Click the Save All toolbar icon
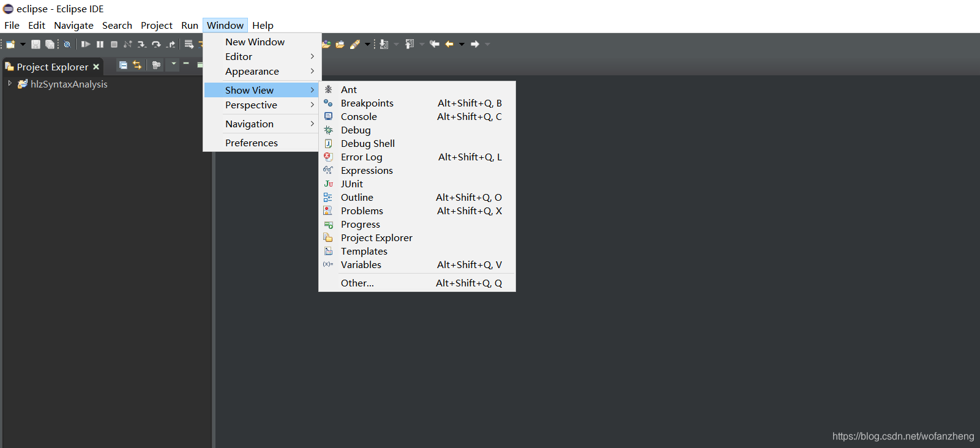This screenshot has width=980, height=448. pos(50,44)
